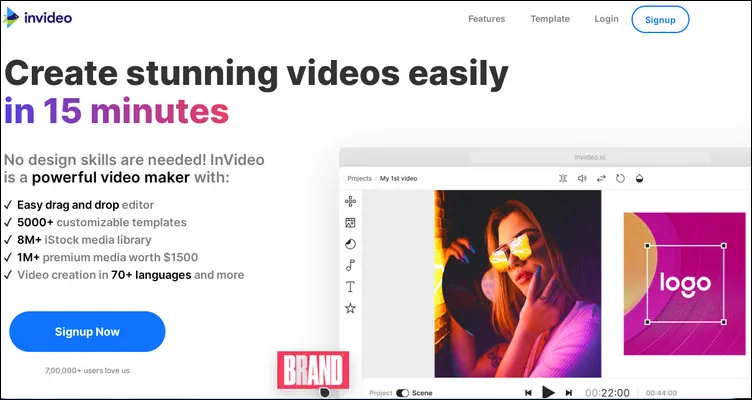This screenshot has width=752, height=400.
Task: Open the elements grid icon in the sidebar
Action: (351, 201)
